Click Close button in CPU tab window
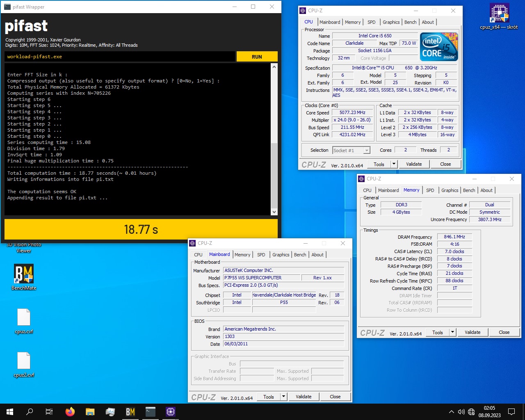This screenshot has width=525, height=420. click(445, 164)
